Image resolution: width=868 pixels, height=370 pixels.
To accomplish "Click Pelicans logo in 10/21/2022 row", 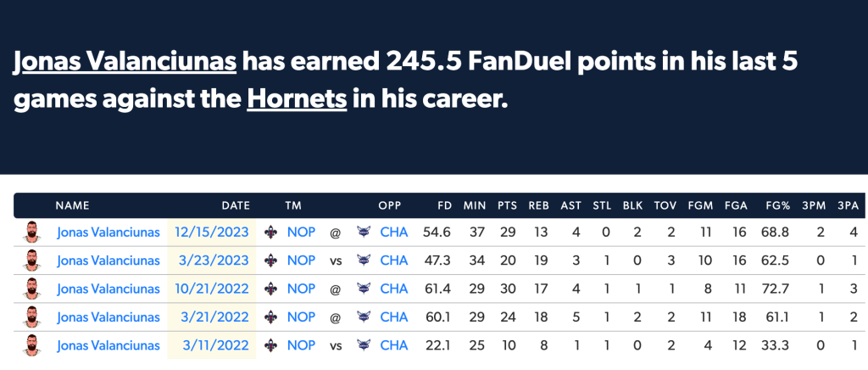I will [x=270, y=289].
